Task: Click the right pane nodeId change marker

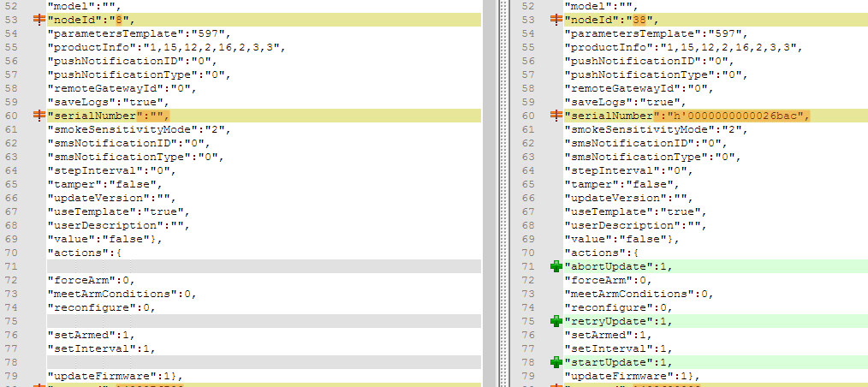Action: (x=556, y=20)
